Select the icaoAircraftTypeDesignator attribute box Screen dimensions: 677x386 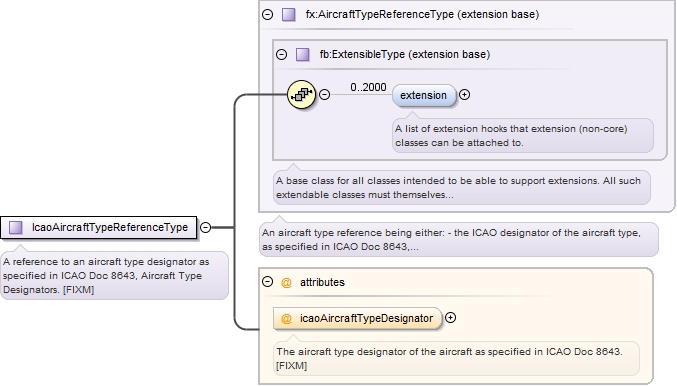pyautogui.click(x=357, y=319)
